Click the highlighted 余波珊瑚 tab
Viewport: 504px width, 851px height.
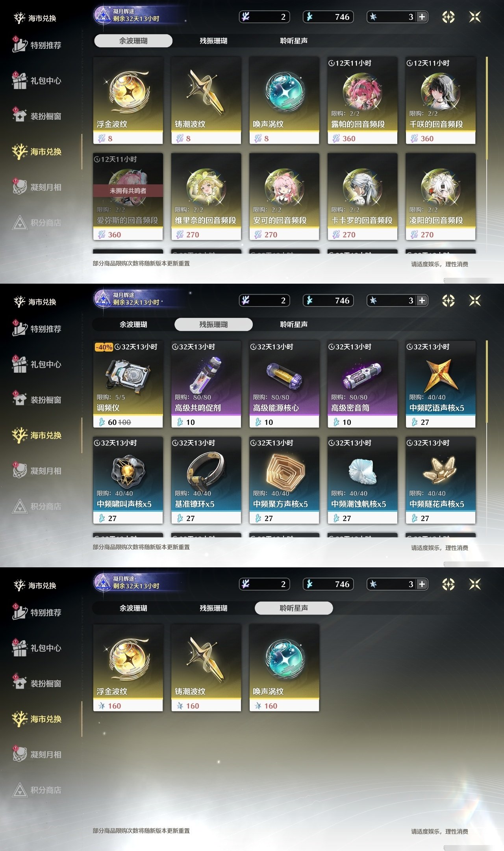pos(133,41)
